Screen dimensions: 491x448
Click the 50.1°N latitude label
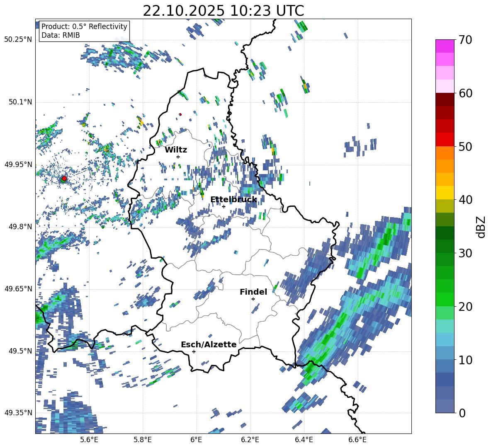[20, 102]
